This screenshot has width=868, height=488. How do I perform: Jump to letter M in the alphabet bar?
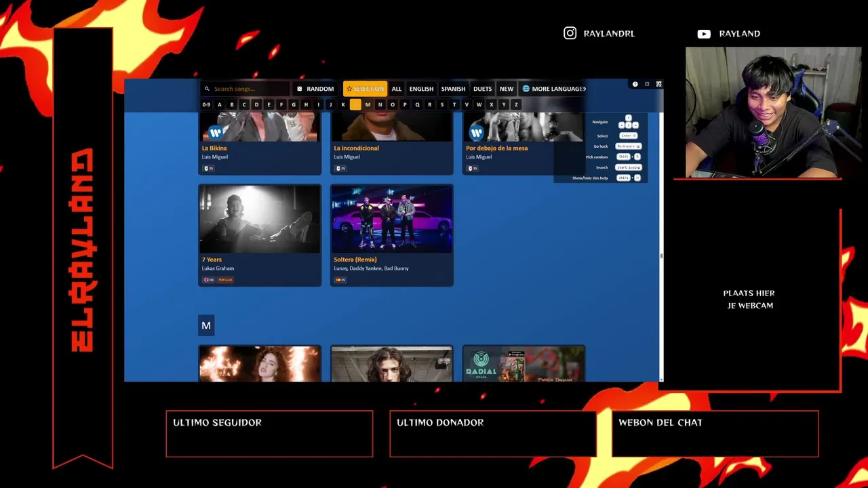click(x=368, y=105)
